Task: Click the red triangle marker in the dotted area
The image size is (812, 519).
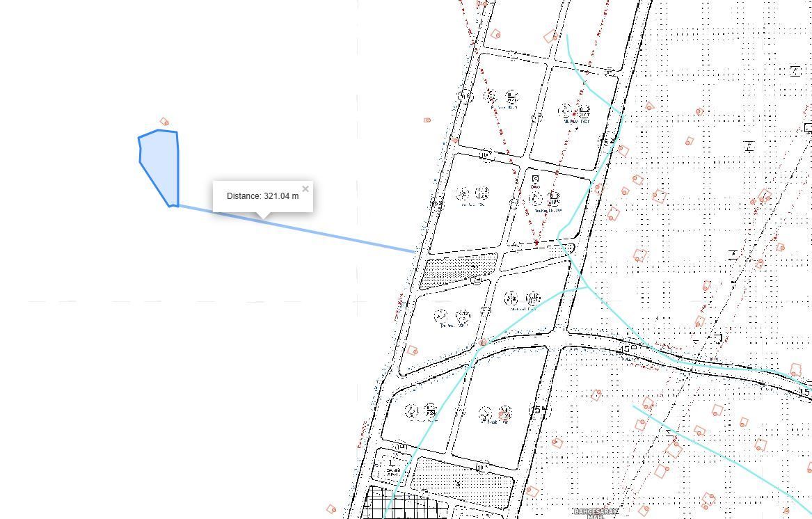Action: point(649,106)
